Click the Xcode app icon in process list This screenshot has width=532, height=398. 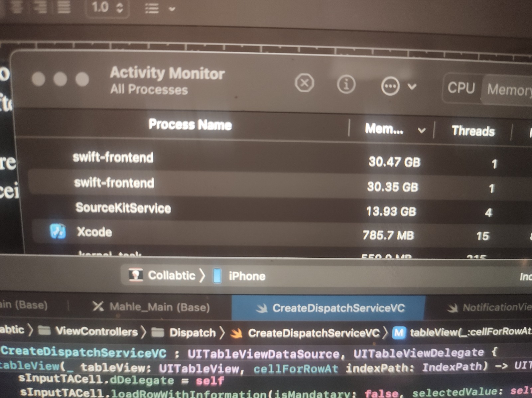coord(58,231)
